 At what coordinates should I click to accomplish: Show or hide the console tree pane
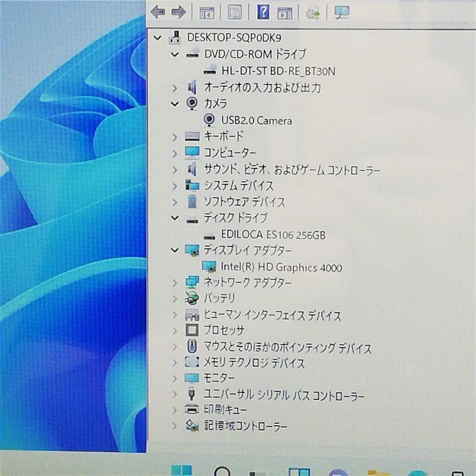click(x=207, y=13)
